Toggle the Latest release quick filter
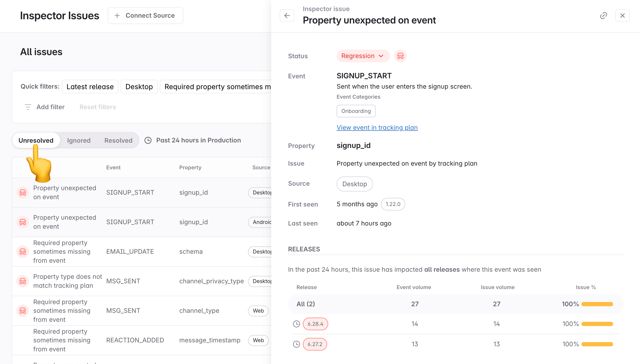This screenshot has height=364, width=640. point(90,87)
